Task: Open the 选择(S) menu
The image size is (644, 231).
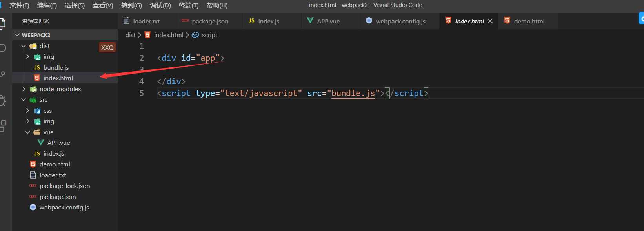Action: coord(75,5)
